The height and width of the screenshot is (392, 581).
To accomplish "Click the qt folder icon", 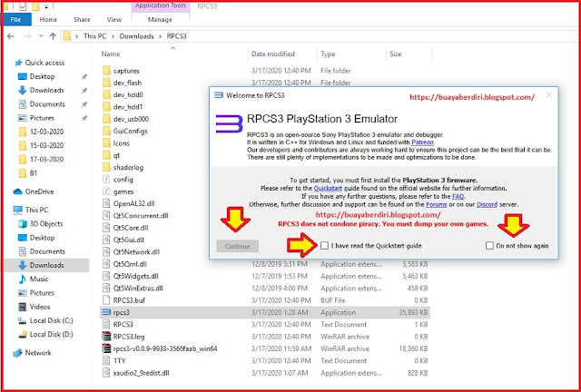I will tap(106, 155).
